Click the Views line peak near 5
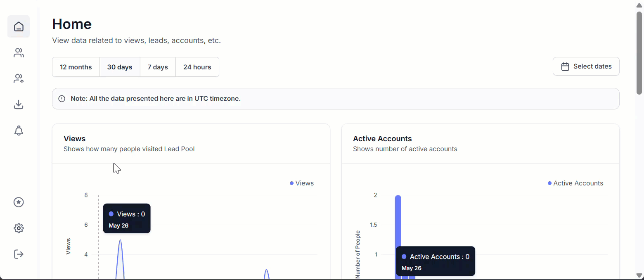 click(120, 240)
